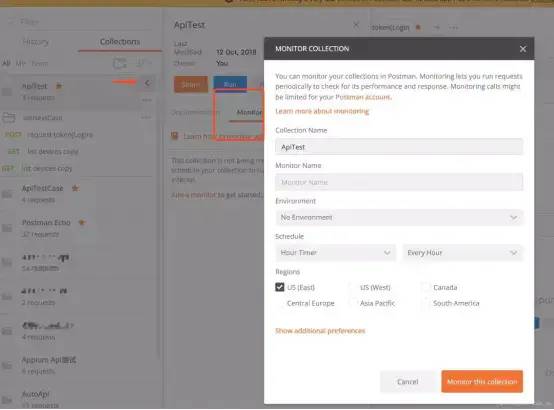Cancel the monitor dialog
554x410 pixels.
407,382
